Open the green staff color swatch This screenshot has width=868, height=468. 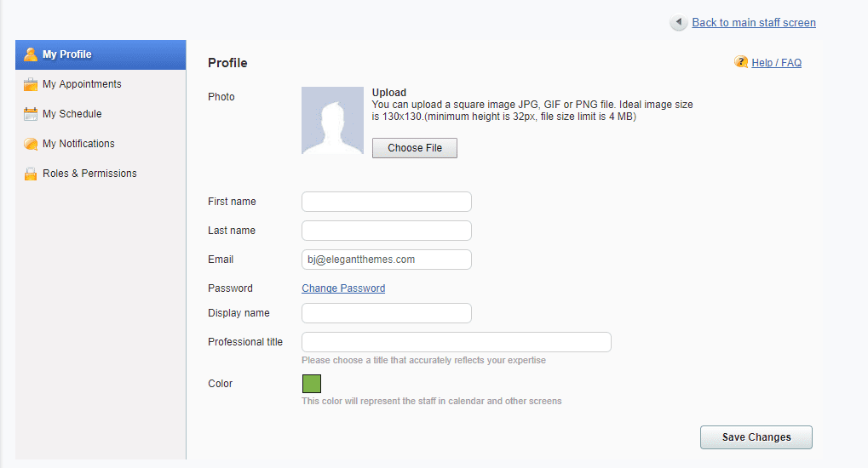coord(312,384)
